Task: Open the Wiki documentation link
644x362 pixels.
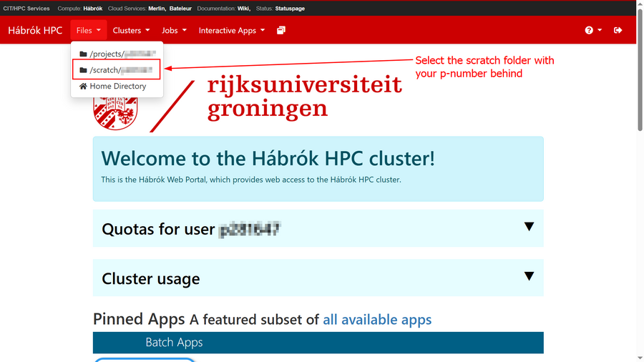Action: pos(243,9)
